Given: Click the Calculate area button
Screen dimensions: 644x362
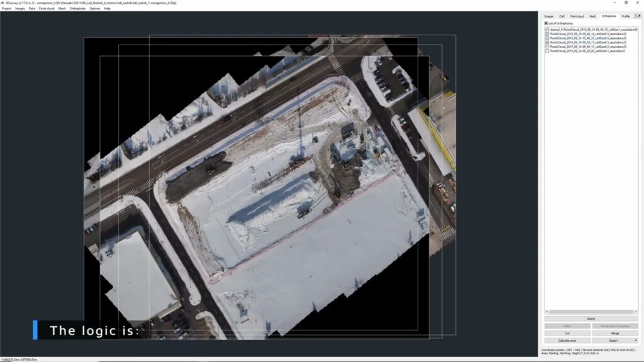Looking at the screenshot, I should pos(568,341).
